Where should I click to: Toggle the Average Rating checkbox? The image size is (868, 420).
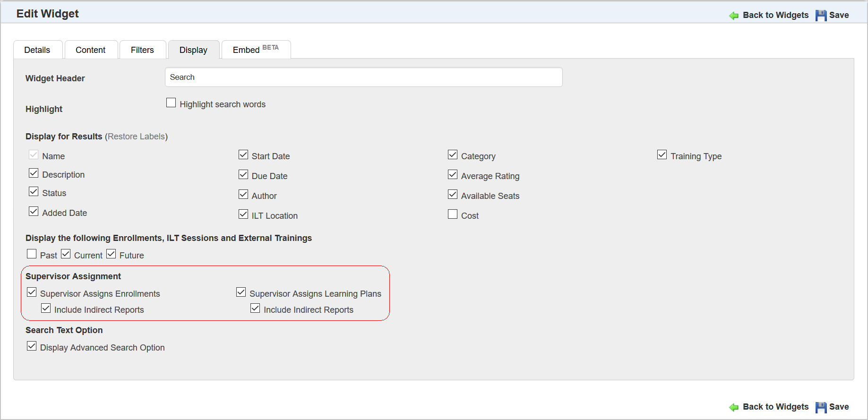click(453, 175)
